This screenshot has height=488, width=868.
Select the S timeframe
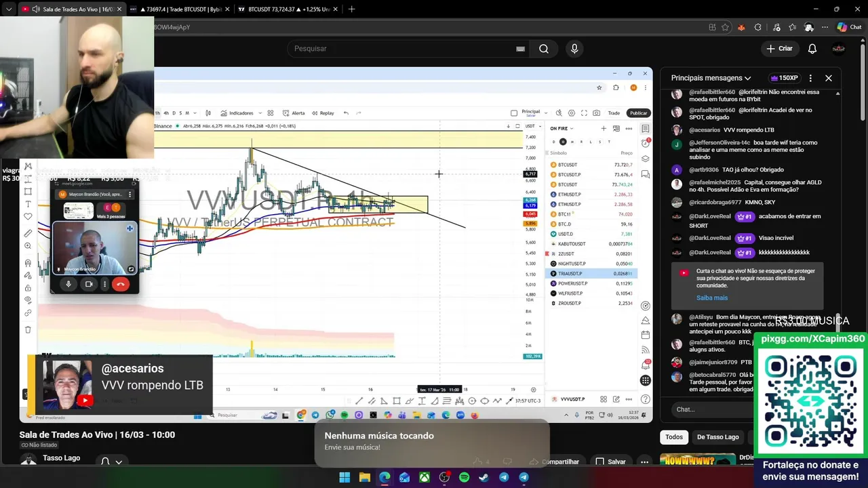coord(180,113)
